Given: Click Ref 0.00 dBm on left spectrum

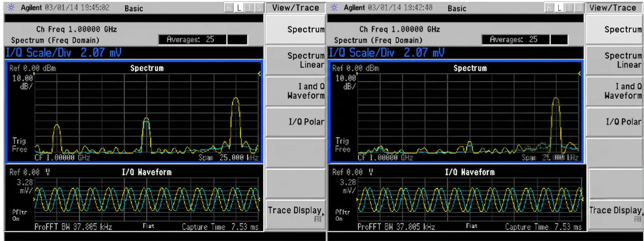Looking at the screenshot, I should (33, 68).
